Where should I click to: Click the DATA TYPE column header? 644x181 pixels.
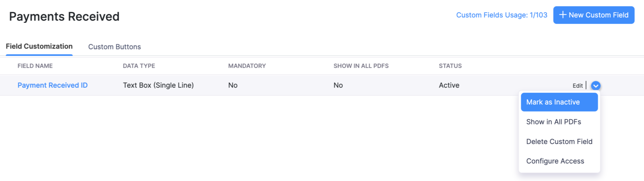tap(139, 66)
